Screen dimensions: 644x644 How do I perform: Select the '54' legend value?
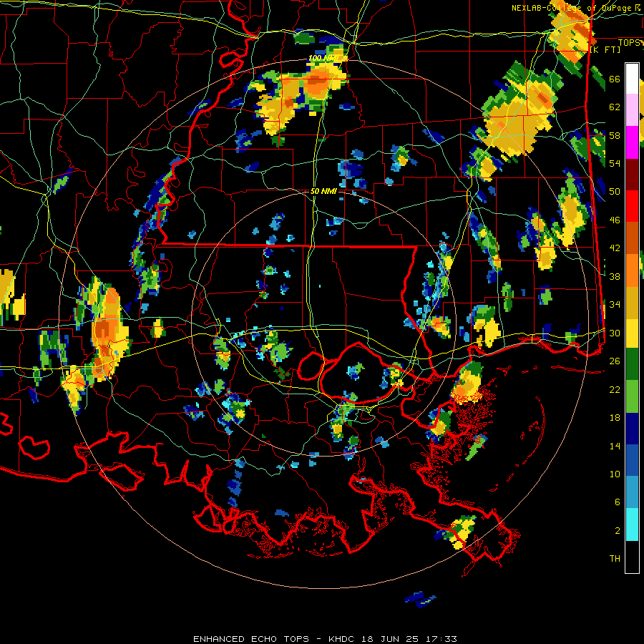tap(615, 163)
